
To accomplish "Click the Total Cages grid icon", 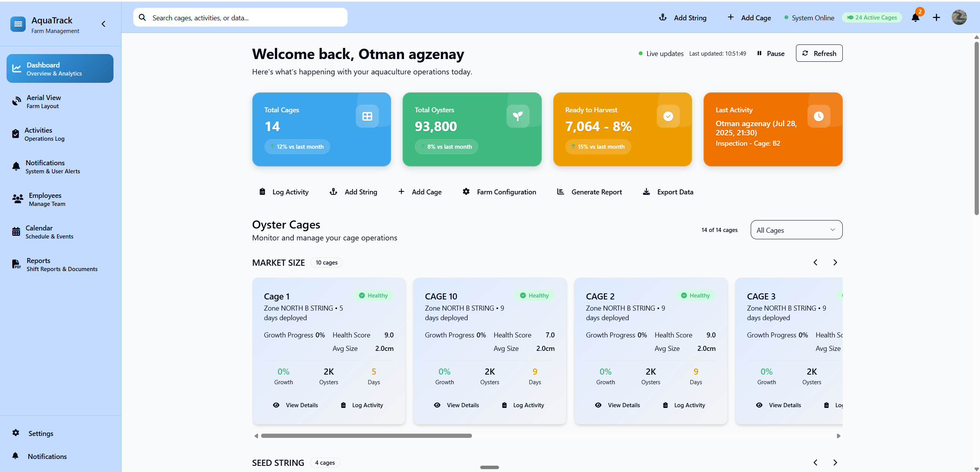I will [367, 116].
